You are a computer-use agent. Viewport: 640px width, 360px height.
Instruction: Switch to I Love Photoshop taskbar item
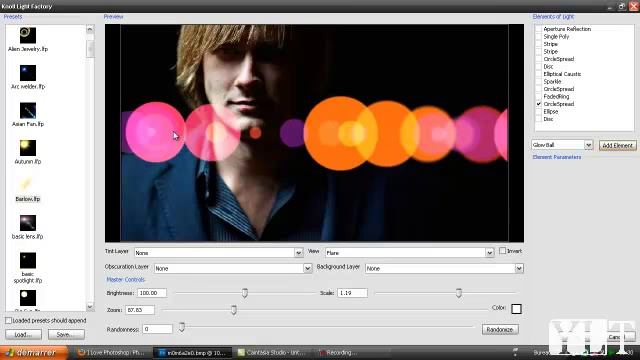[111, 353]
